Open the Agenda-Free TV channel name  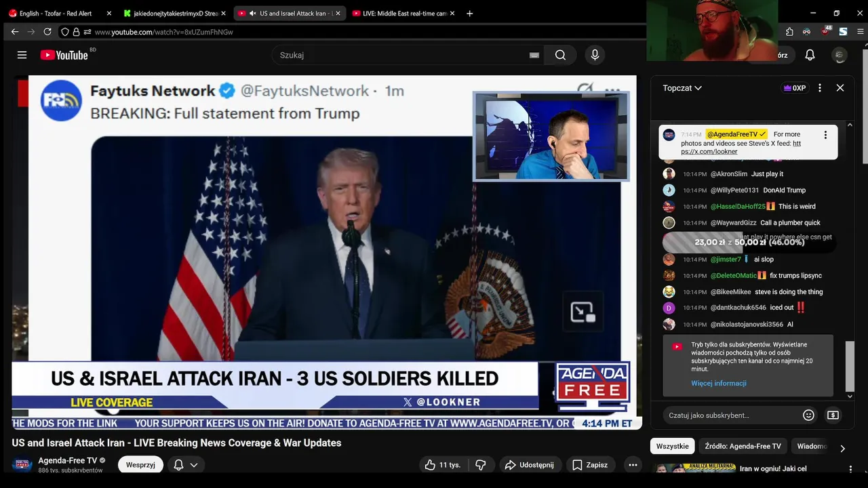coord(68,460)
